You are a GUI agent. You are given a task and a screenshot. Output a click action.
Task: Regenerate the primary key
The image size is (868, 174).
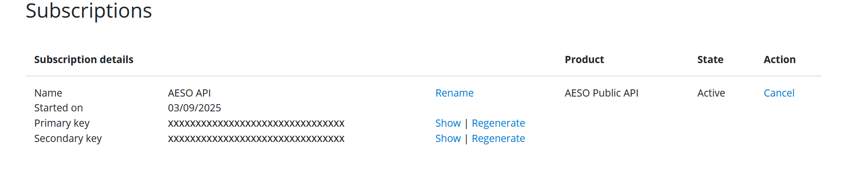498,123
